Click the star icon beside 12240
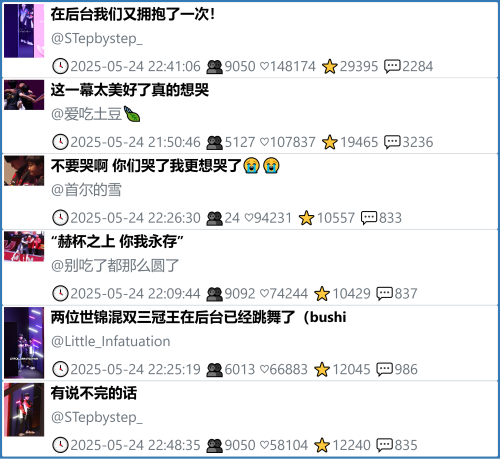 coord(322,445)
